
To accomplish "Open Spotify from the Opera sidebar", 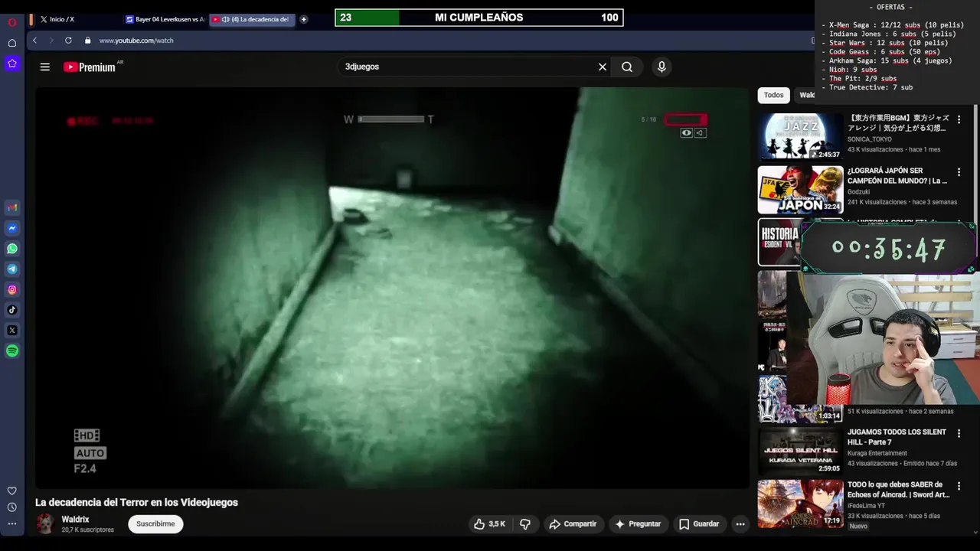I will pos(12,351).
